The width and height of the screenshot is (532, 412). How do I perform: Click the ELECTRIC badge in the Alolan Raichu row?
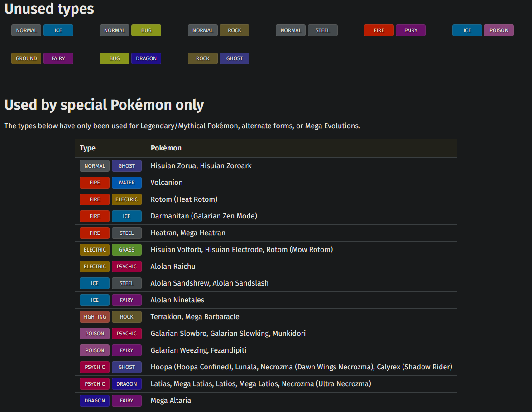coord(95,267)
